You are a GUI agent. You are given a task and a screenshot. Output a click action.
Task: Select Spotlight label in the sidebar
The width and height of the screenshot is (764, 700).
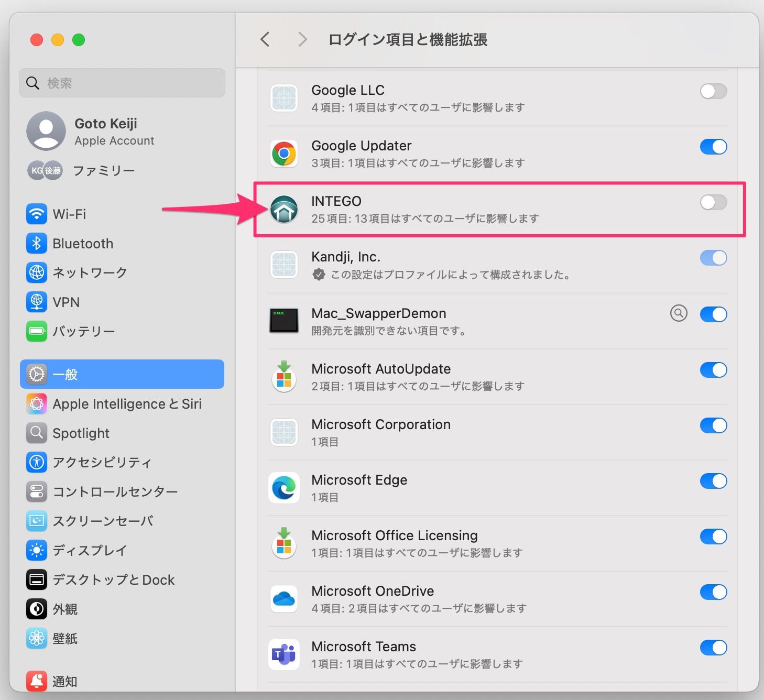point(81,433)
